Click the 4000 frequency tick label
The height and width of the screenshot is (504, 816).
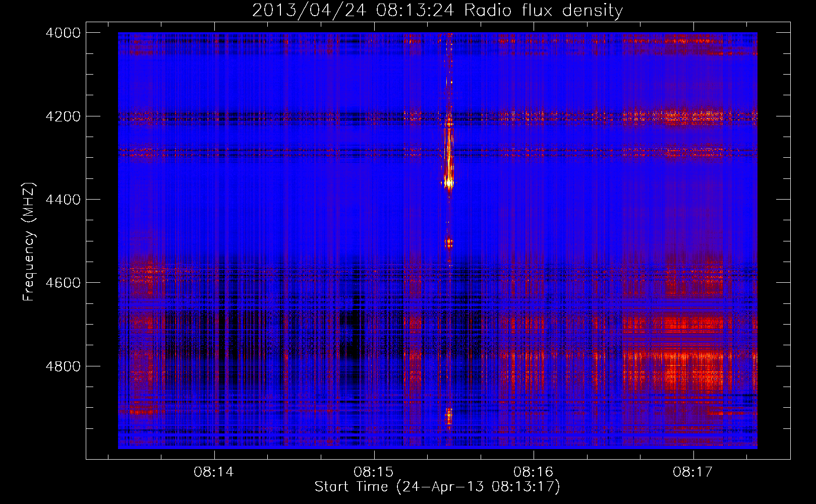(x=63, y=33)
